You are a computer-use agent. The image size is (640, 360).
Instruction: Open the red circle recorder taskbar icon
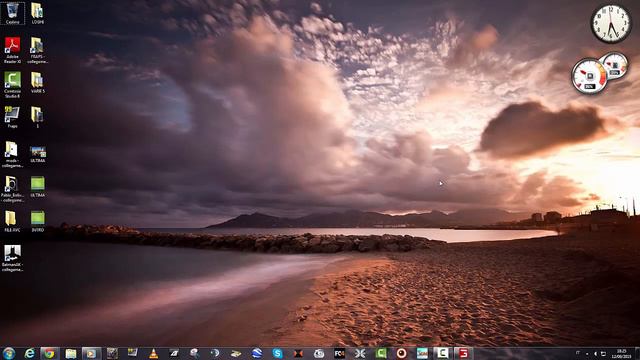[x=402, y=353]
